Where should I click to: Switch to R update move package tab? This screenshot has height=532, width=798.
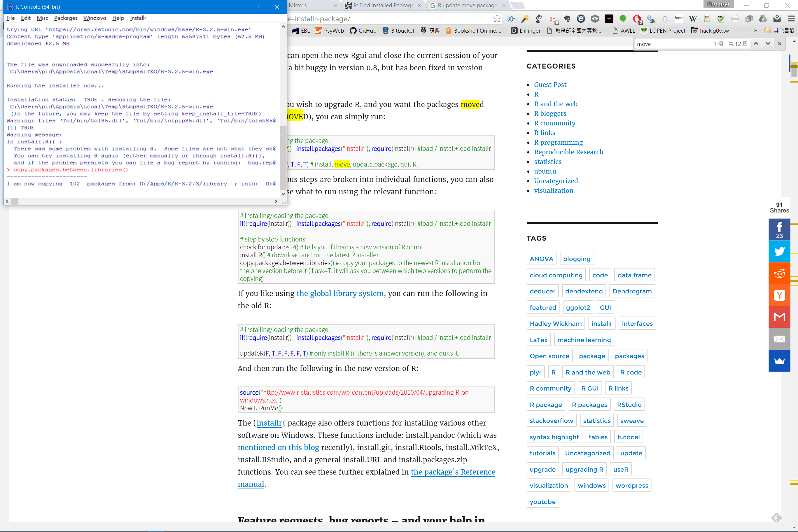467,6
